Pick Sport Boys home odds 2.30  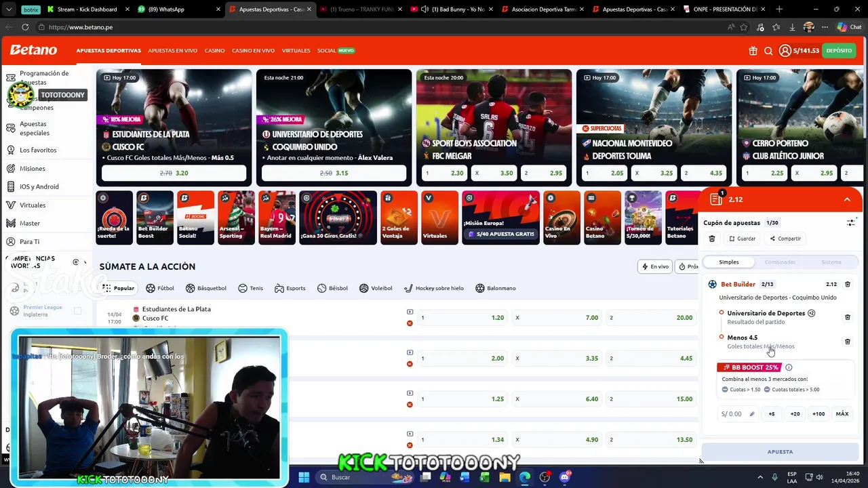click(444, 173)
